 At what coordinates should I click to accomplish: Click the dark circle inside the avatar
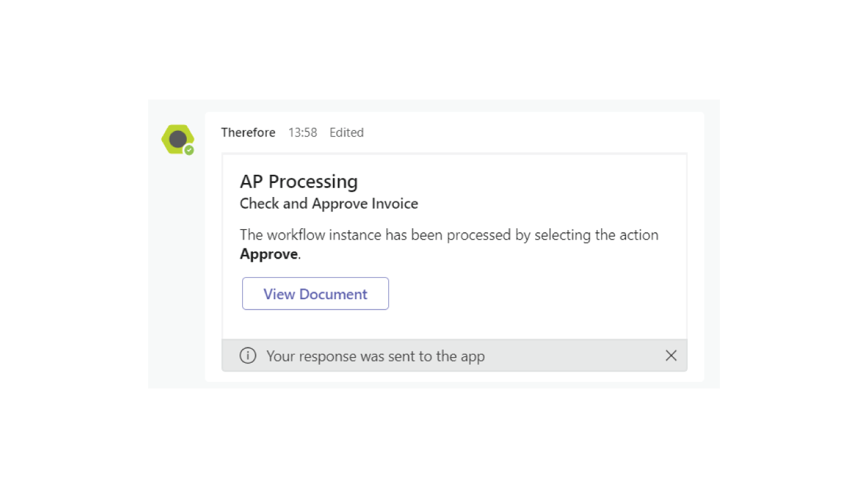point(178,139)
